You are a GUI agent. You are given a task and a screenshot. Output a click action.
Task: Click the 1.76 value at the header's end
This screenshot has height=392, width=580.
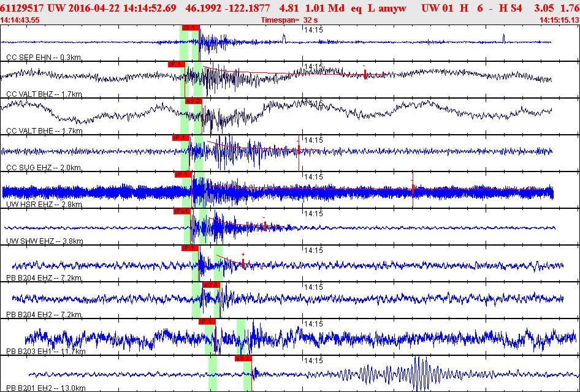(571, 8)
